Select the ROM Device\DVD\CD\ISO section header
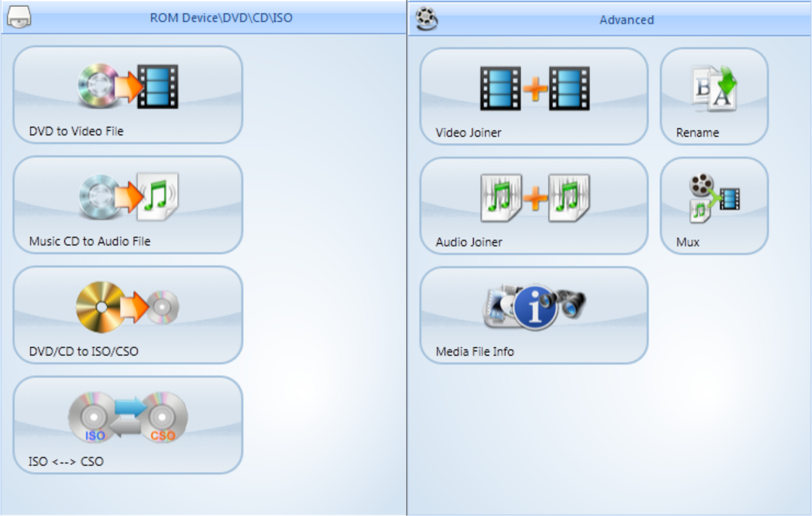The image size is (812, 516). 203,18
